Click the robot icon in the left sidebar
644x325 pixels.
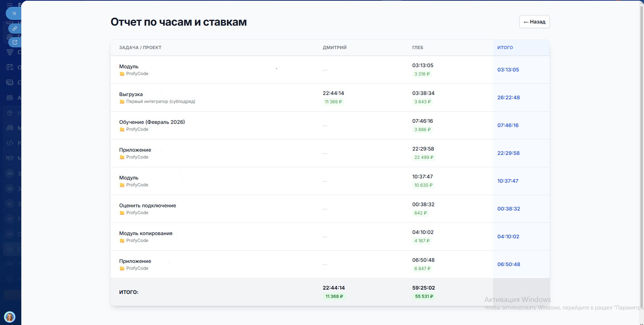tap(10, 97)
